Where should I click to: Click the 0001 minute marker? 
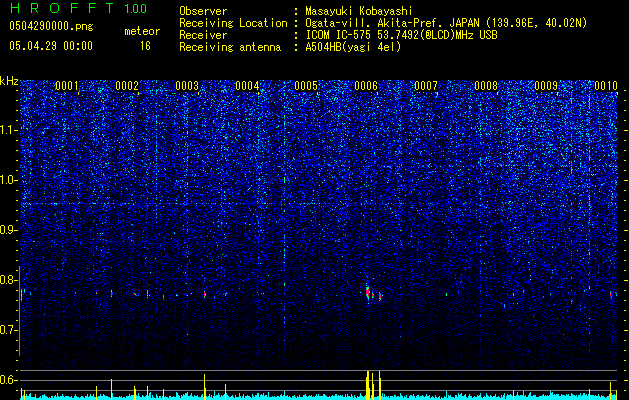[67, 85]
